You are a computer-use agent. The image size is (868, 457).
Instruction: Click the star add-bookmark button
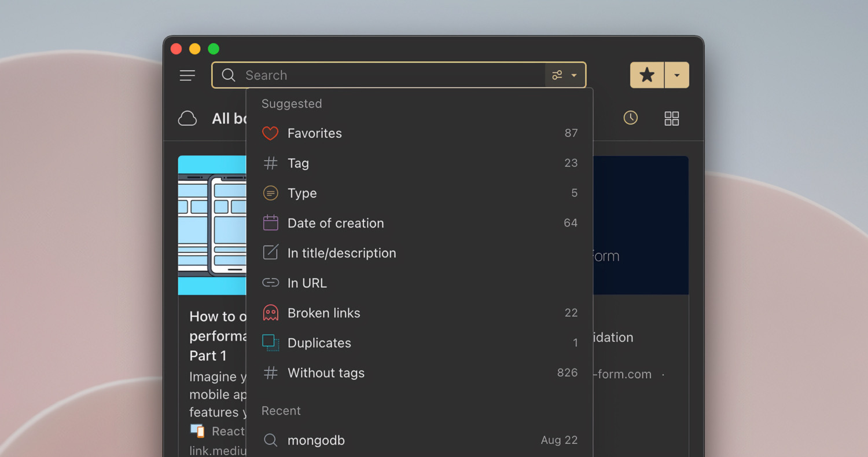[647, 75]
